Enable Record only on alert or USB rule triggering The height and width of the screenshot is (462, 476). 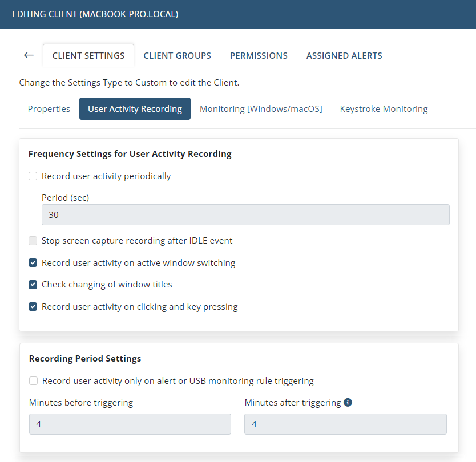click(34, 380)
